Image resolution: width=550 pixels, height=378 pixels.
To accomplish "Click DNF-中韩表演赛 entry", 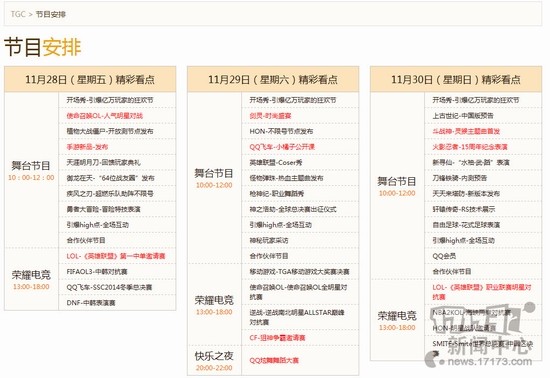I will coord(91,303).
